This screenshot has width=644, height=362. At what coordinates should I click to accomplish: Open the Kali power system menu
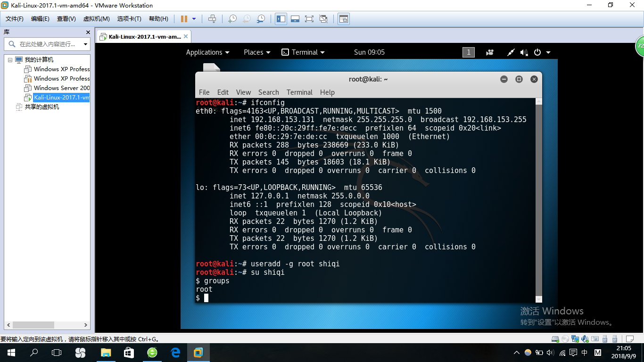[x=542, y=52]
